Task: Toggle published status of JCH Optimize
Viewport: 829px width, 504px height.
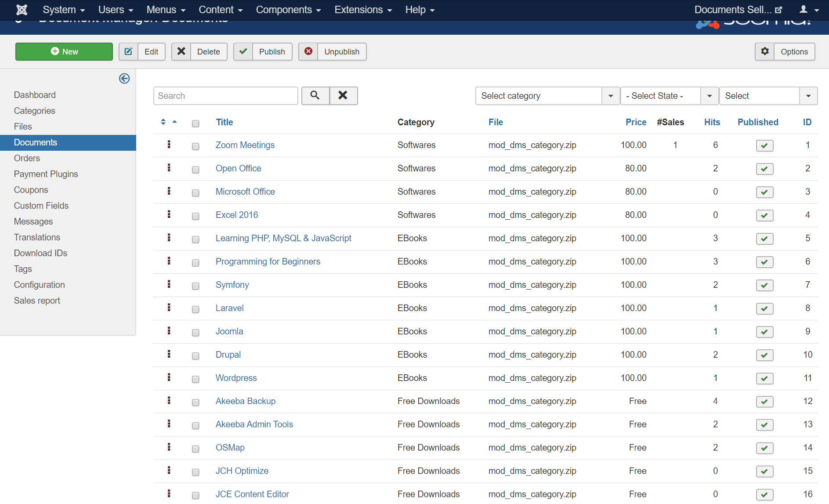Action: point(764,471)
